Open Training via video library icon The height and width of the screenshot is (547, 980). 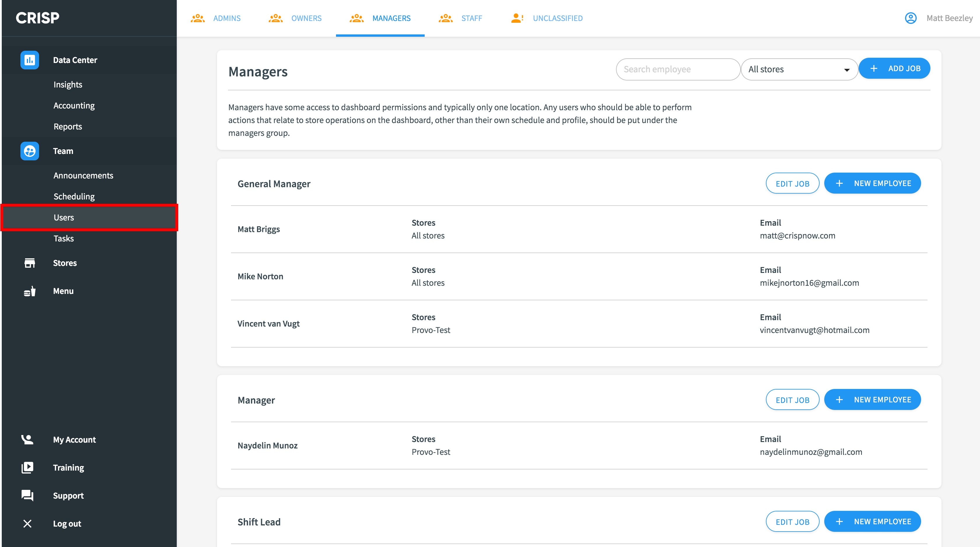click(27, 467)
